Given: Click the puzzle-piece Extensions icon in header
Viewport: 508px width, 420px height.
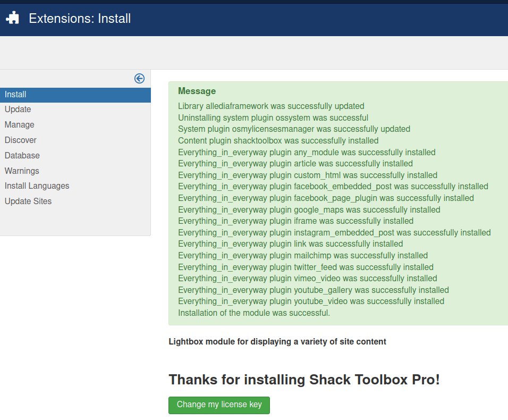Looking at the screenshot, I should (12, 18).
